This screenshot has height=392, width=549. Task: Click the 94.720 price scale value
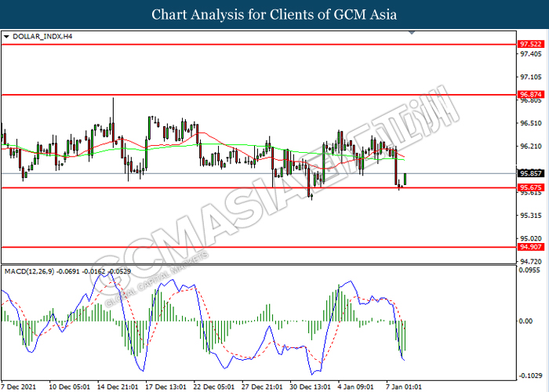pos(530,261)
